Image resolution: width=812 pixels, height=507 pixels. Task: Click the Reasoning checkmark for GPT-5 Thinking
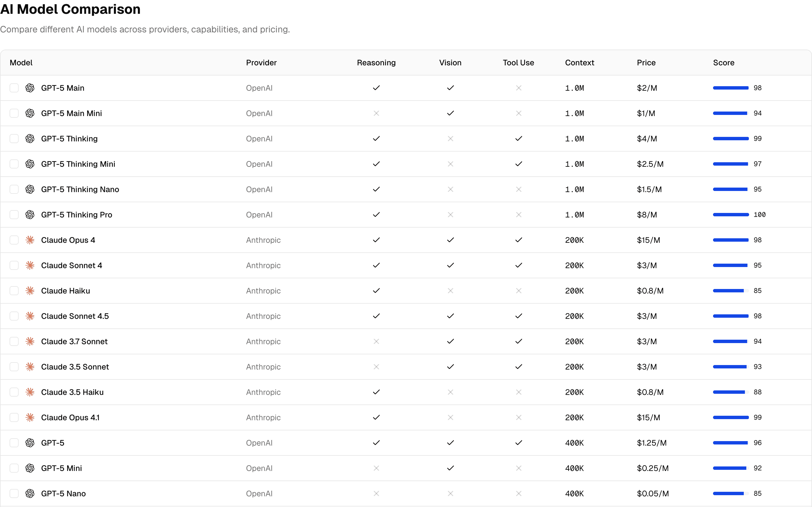point(376,139)
